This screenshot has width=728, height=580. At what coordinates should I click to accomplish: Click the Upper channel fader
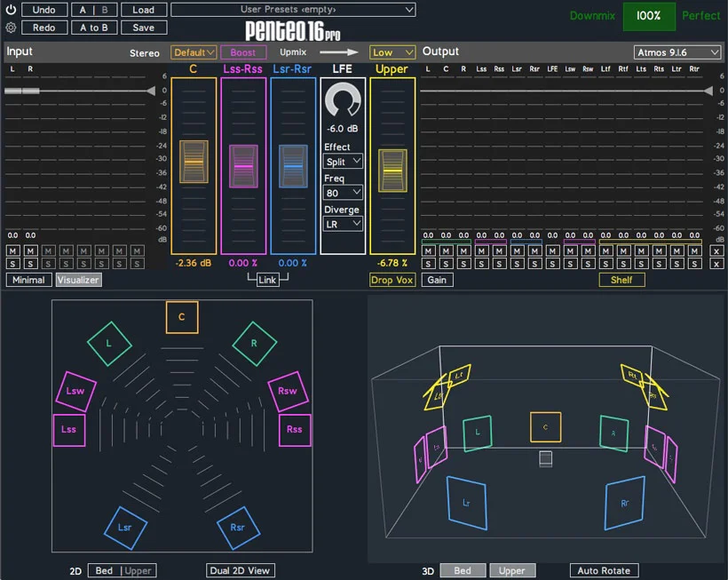pos(392,171)
